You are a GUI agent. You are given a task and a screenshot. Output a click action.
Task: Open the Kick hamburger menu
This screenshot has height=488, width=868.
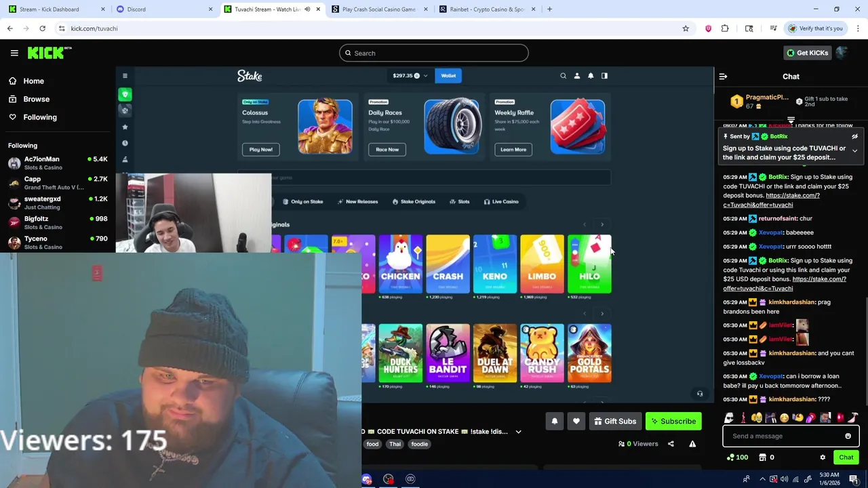(14, 53)
